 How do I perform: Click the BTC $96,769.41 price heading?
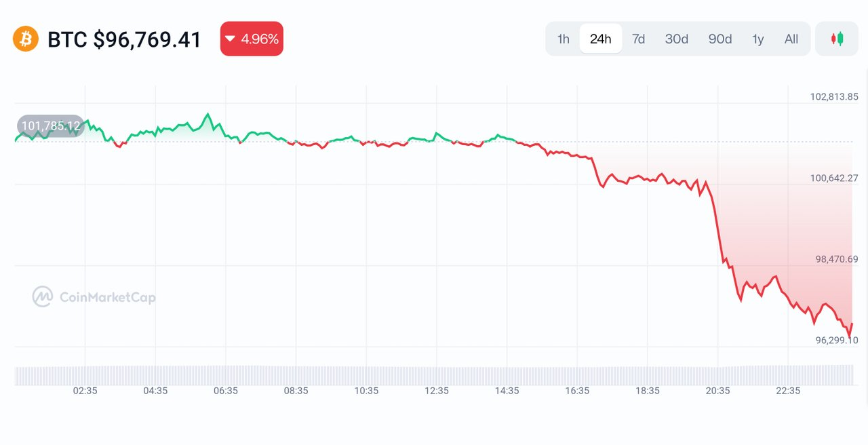(124, 39)
